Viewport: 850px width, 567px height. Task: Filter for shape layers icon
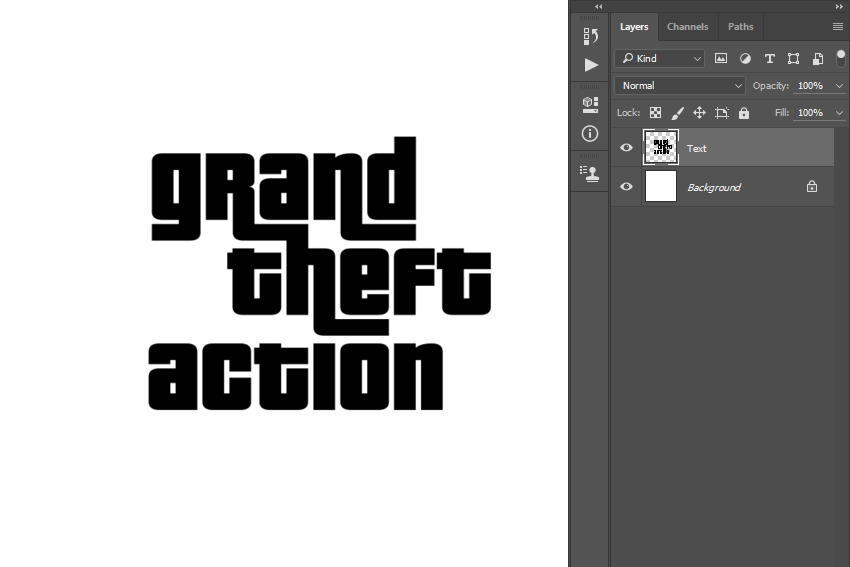(794, 59)
